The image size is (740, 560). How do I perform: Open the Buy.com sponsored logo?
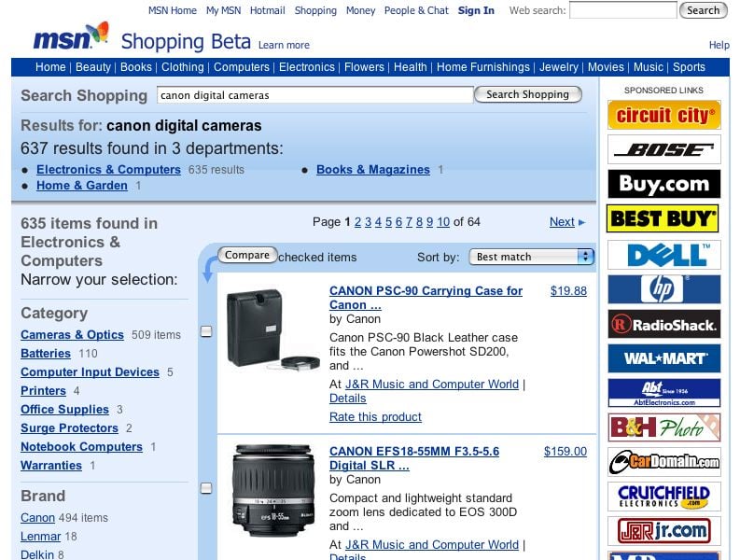click(664, 184)
